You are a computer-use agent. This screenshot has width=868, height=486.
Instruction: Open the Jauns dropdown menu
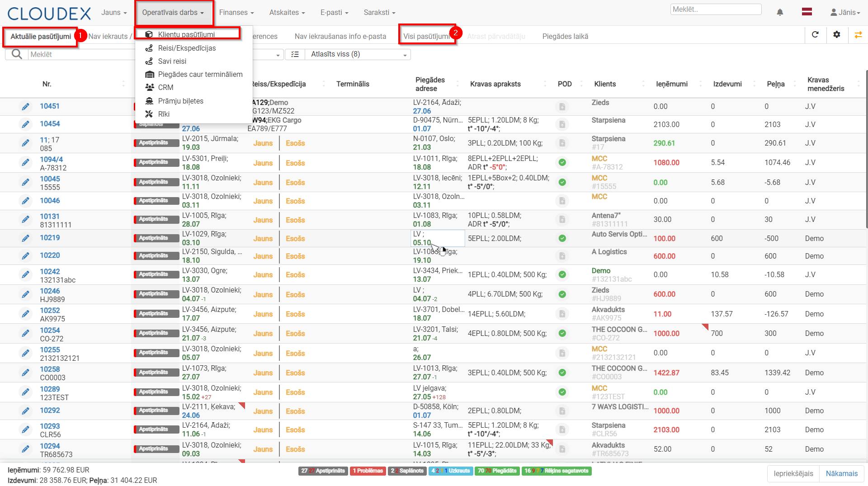click(x=114, y=13)
